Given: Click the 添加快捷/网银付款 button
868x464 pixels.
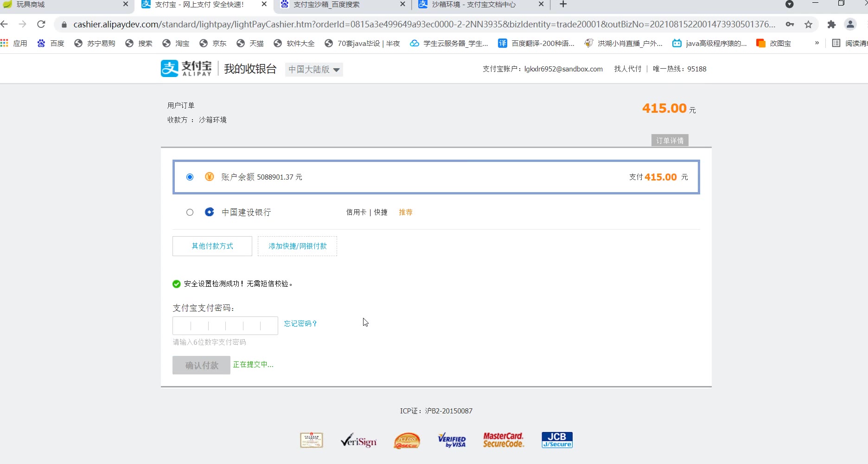Looking at the screenshot, I should pos(297,246).
